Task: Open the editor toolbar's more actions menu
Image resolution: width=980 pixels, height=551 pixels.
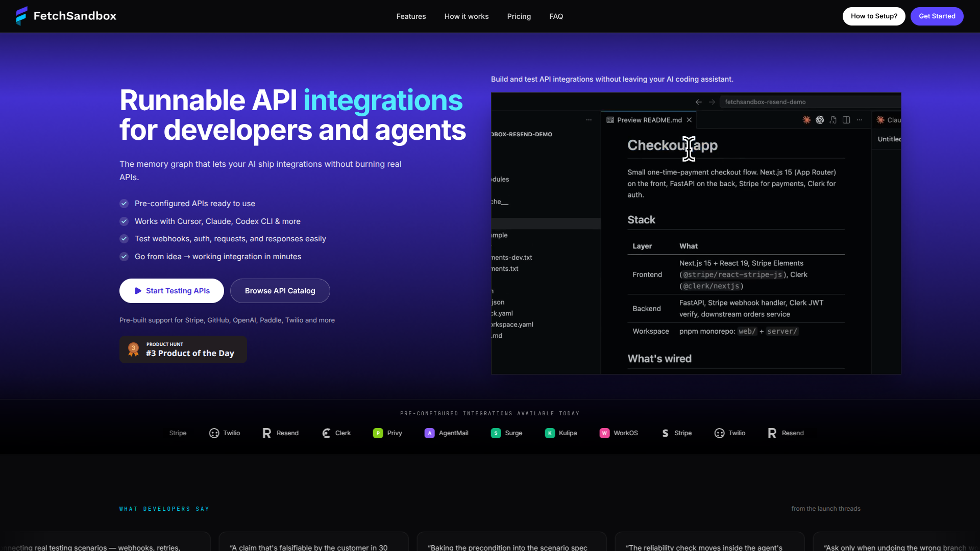Action: click(x=860, y=120)
